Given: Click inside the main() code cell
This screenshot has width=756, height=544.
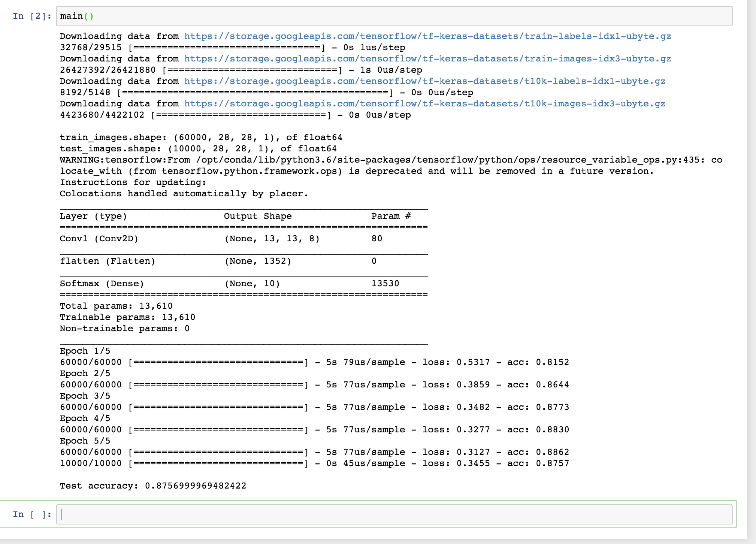Looking at the screenshot, I should point(393,16).
